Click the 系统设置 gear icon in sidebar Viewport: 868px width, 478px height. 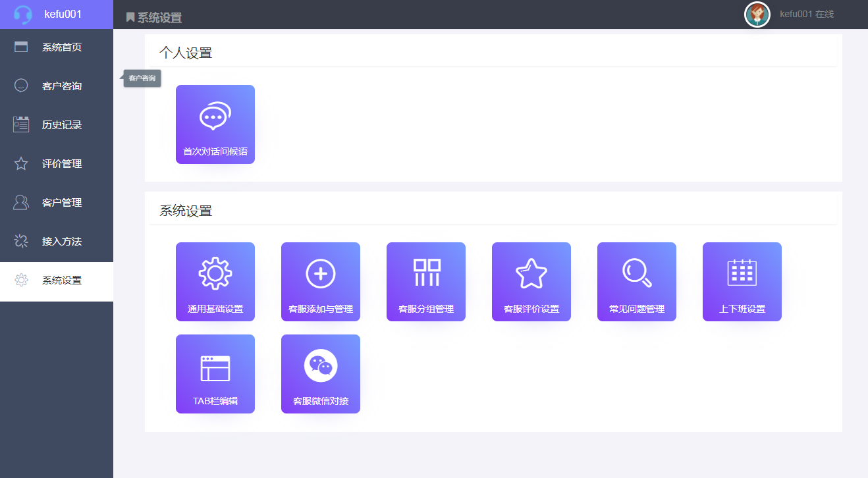click(x=21, y=280)
